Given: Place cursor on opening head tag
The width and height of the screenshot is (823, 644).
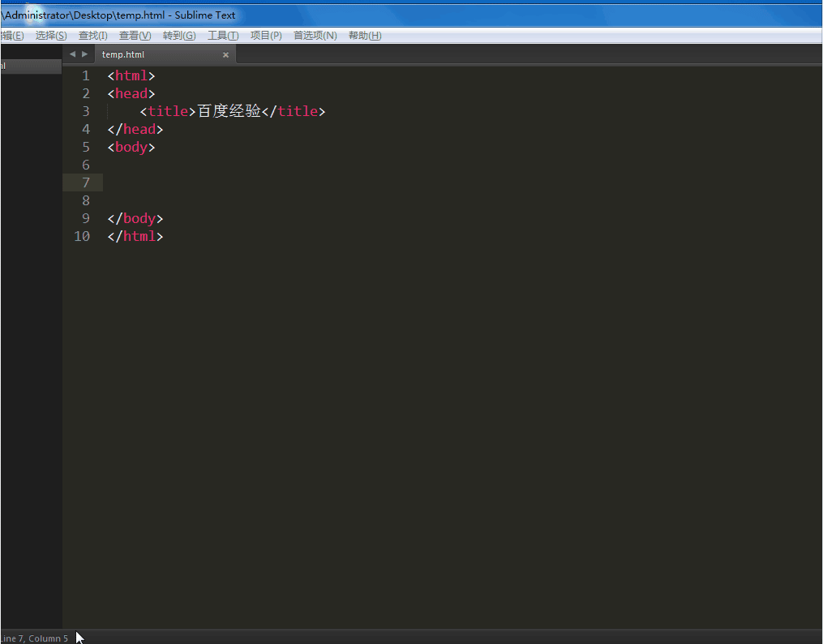Looking at the screenshot, I should (x=131, y=93).
